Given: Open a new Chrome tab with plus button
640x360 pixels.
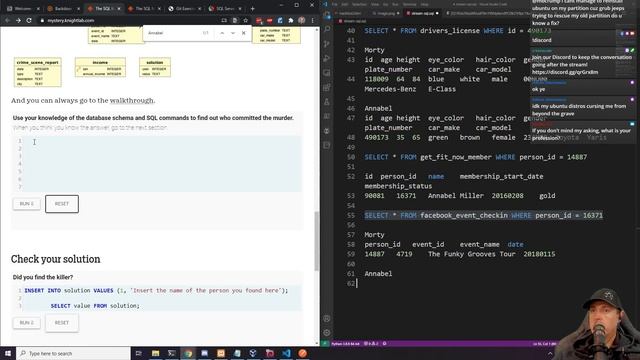Looking at the screenshot, I should [253, 8].
